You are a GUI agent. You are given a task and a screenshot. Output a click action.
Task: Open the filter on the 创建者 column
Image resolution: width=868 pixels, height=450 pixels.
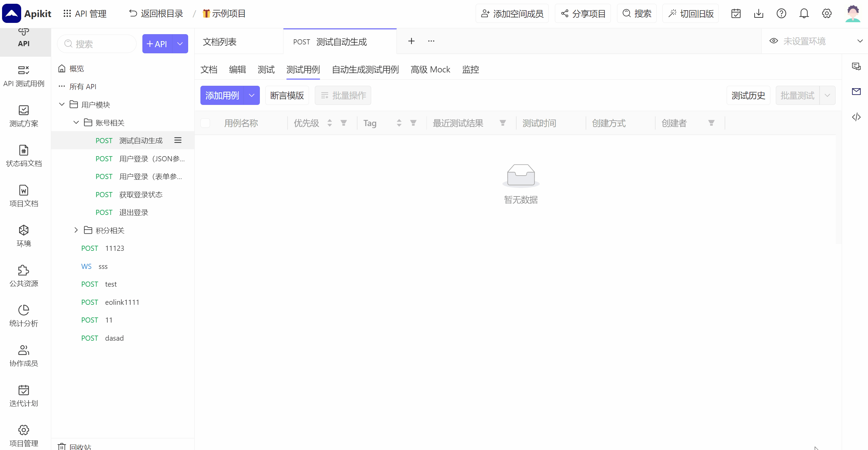pyautogui.click(x=711, y=123)
